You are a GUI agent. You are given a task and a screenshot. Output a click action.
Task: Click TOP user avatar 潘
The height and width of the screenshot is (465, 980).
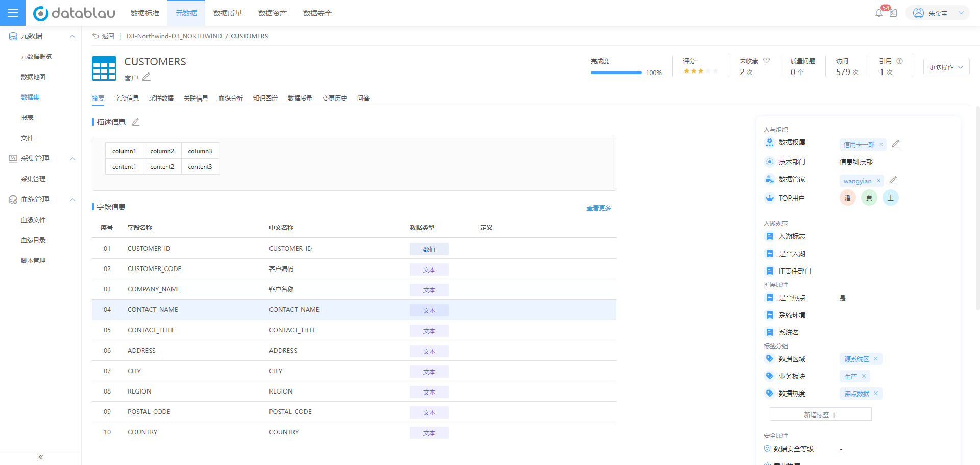[848, 198]
